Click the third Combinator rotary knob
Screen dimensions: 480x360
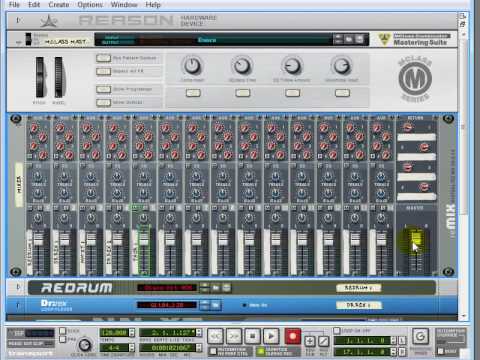point(292,66)
